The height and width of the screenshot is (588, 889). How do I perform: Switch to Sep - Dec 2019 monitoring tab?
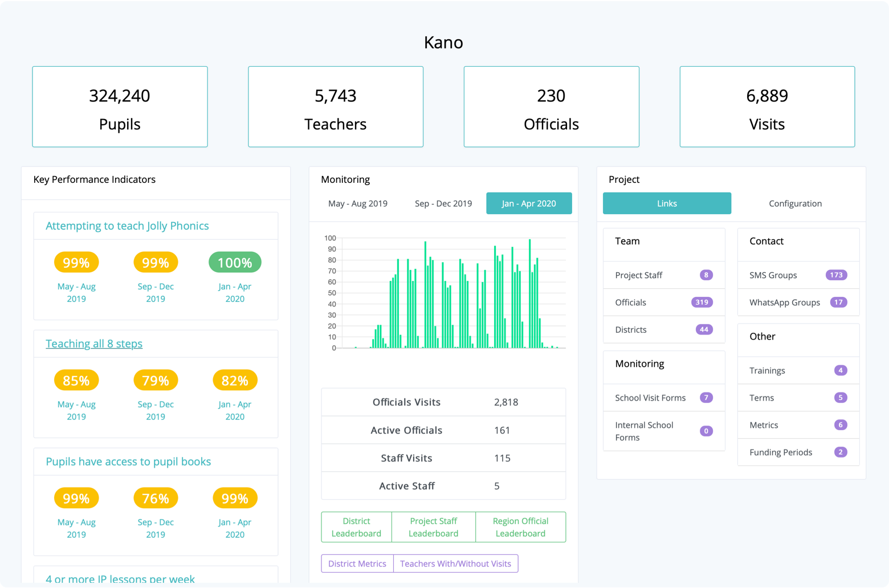coord(443,203)
